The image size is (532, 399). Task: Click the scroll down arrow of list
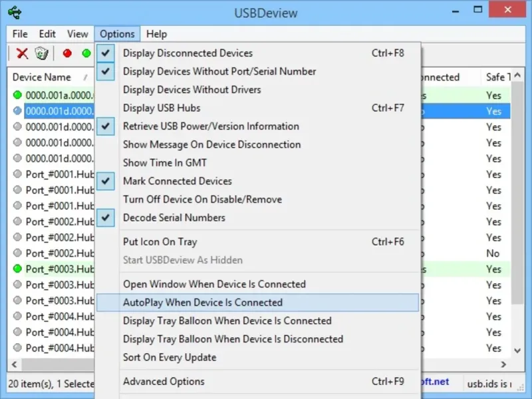point(517,351)
